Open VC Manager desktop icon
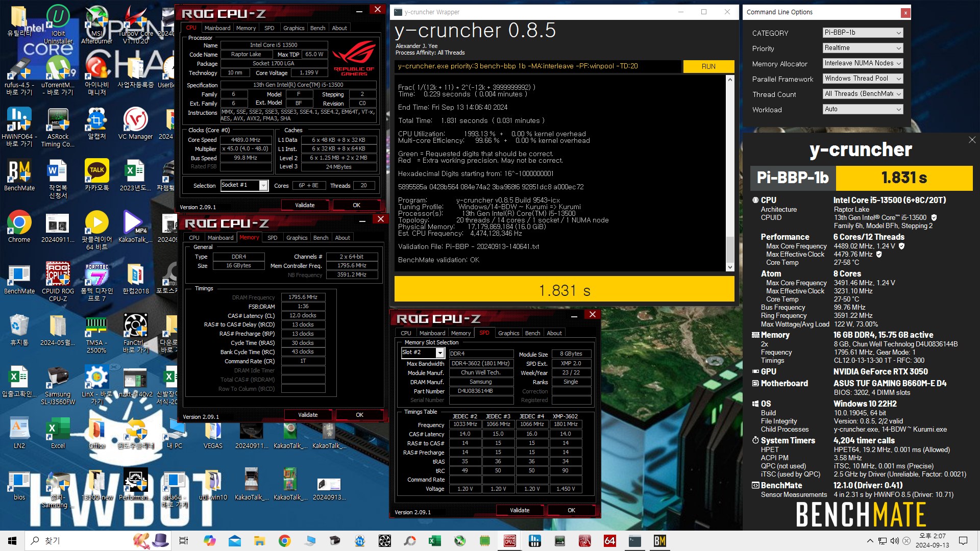This screenshot has height=551, width=980. point(135,124)
